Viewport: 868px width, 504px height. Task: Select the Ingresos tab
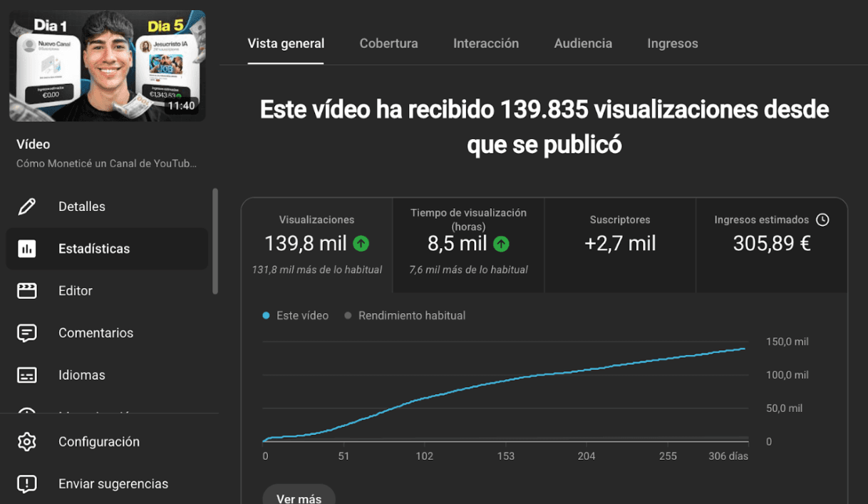672,43
